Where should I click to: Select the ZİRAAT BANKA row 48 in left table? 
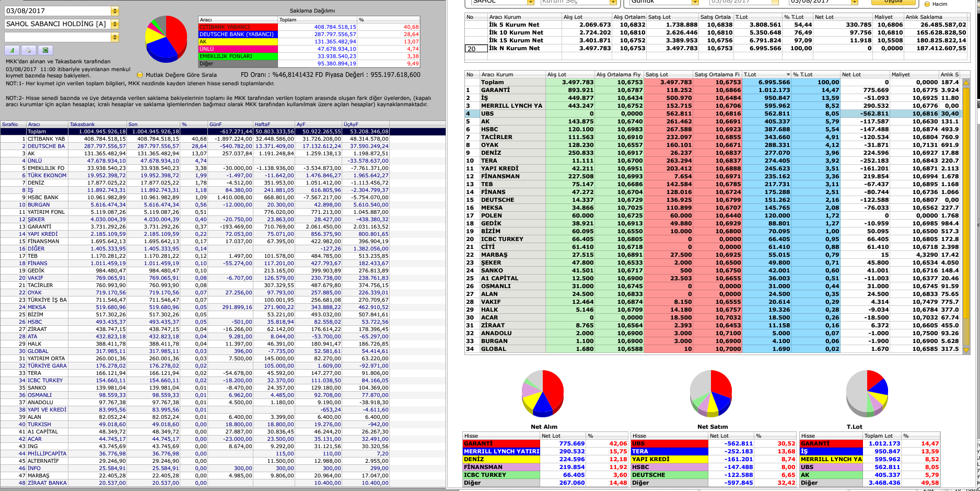(223, 483)
